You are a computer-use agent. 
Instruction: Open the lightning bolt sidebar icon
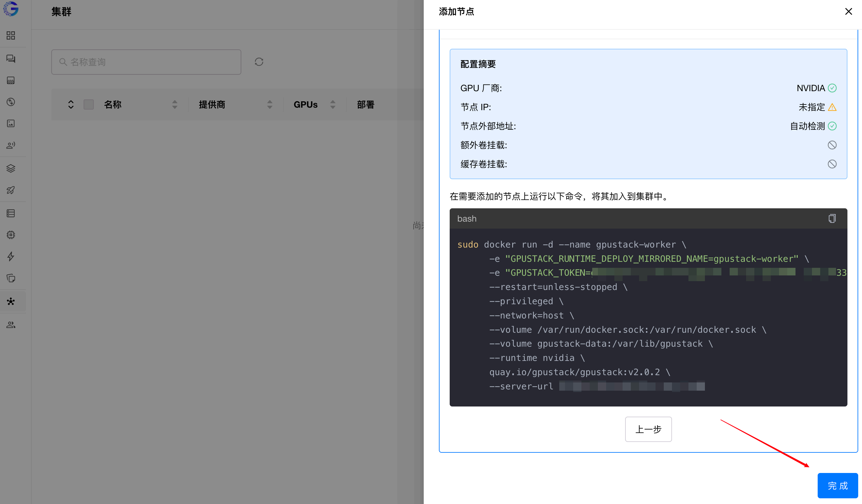11,256
